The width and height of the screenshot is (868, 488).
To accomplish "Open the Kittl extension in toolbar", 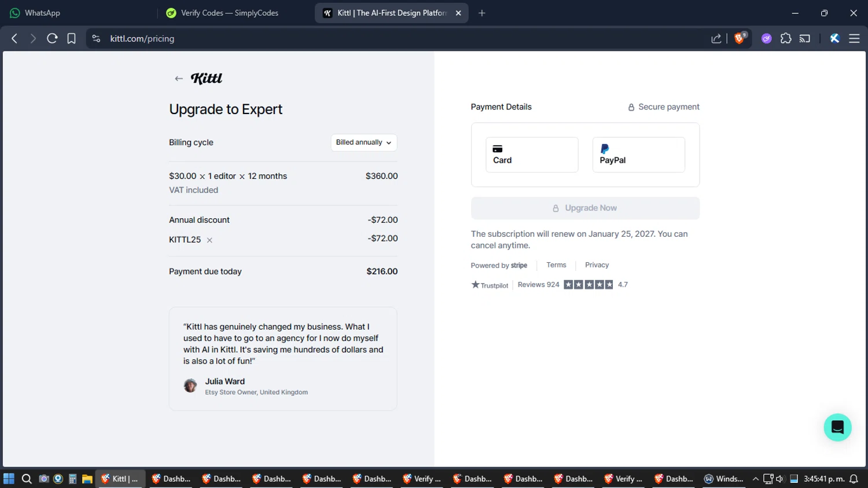I will (834, 39).
